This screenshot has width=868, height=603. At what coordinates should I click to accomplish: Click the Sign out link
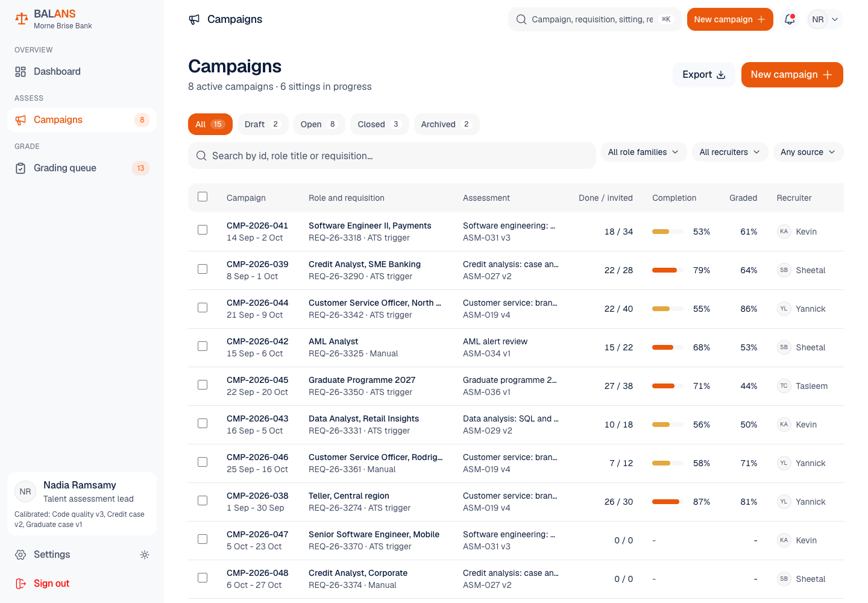[51, 584]
